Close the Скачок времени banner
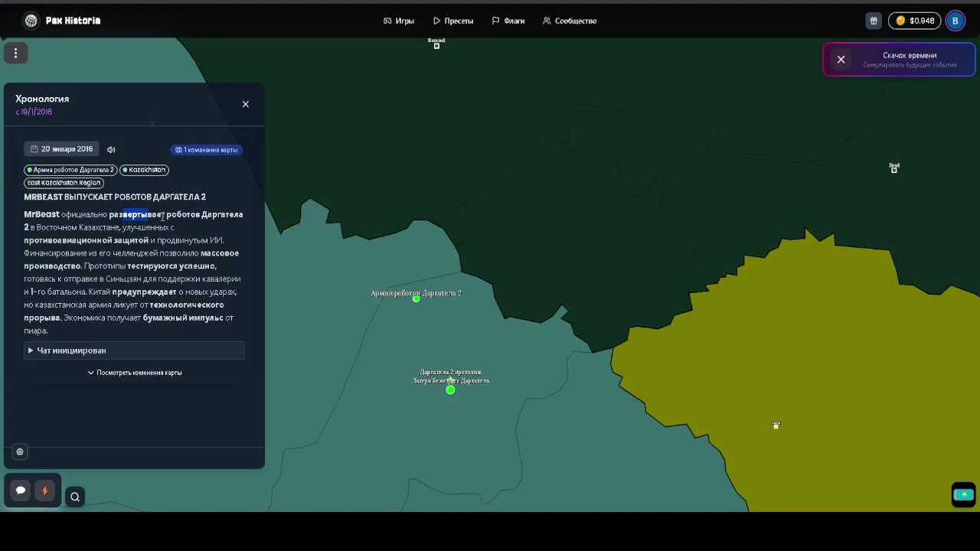The height and width of the screenshot is (551, 980). pyautogui.click(x=841, y=59)
